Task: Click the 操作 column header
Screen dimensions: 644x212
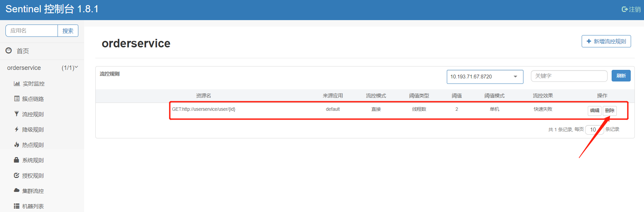Action: (602, 96)
